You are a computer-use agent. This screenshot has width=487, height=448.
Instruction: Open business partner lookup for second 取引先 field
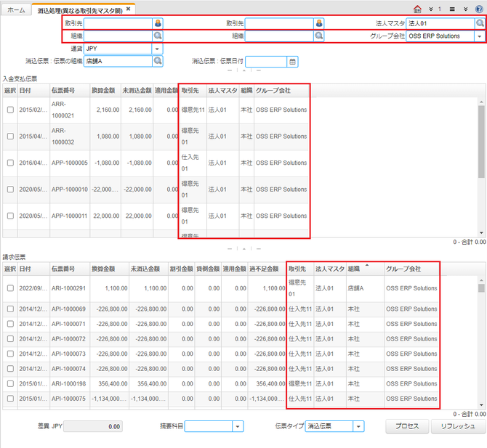pos(319,23)
